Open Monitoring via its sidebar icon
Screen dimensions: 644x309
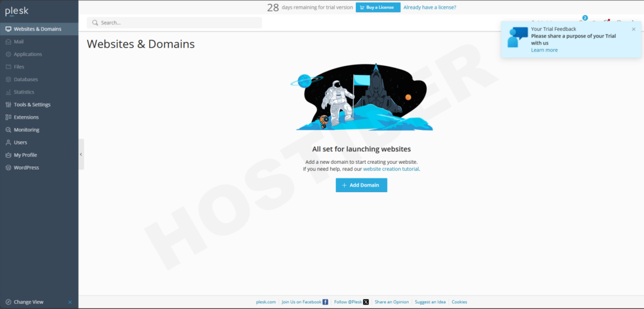click(x=8, y=130)
